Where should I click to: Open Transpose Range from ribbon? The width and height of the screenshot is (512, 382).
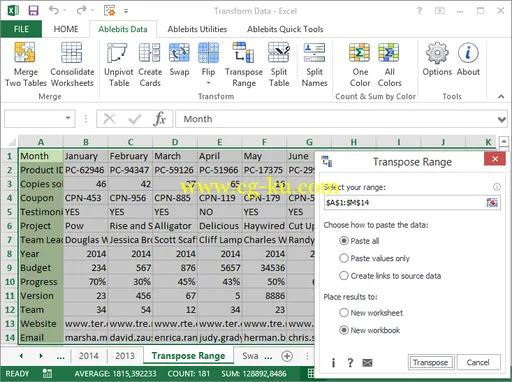(x=244, y=64)
